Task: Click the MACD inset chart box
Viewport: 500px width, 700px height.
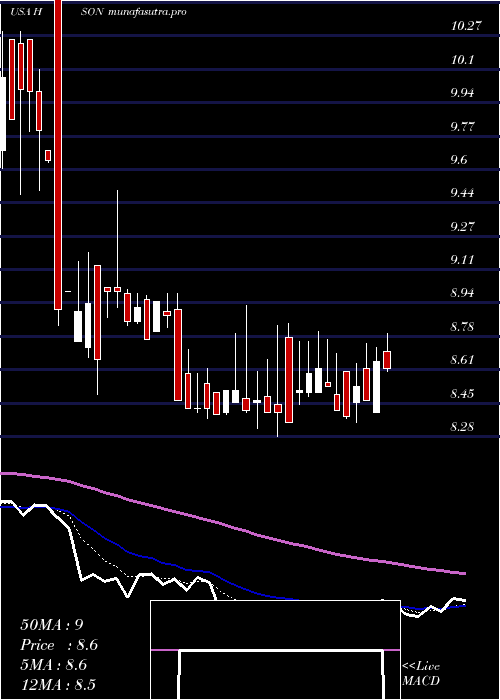Action: [275, 650]
